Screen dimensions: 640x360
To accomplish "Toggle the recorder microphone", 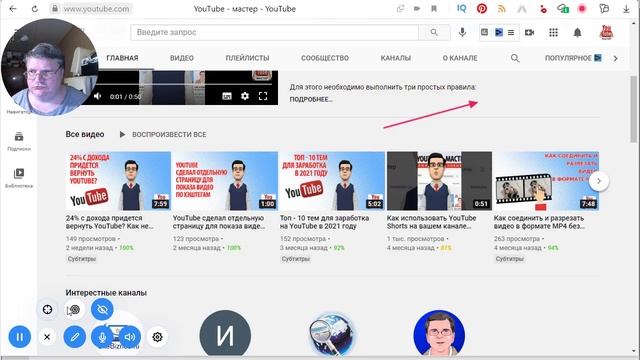I will (102, 337).
